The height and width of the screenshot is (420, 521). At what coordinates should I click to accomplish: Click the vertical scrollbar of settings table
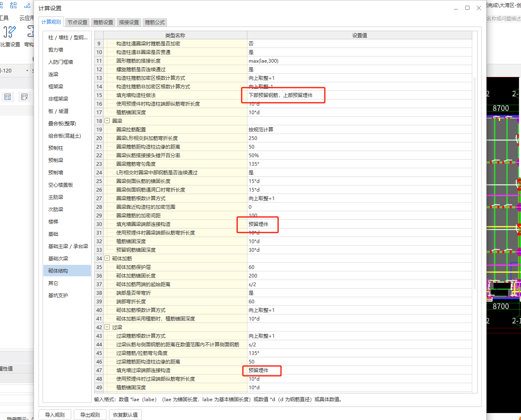[x=475, y=183]
